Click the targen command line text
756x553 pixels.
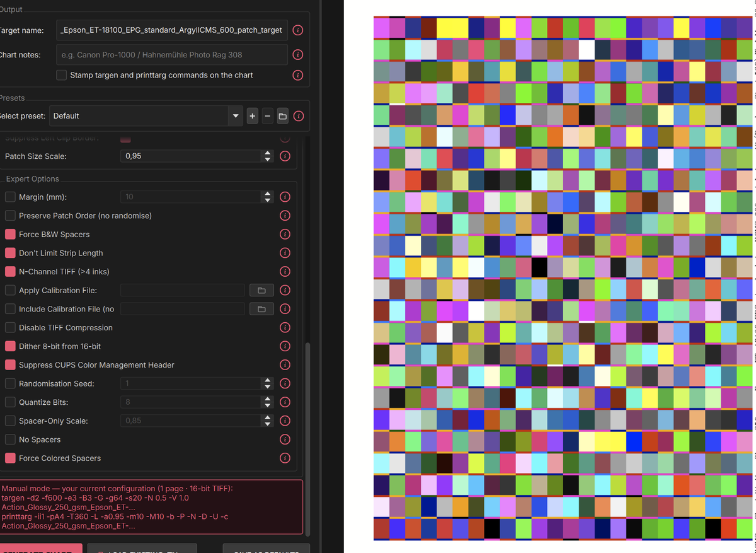click(95, 503)
